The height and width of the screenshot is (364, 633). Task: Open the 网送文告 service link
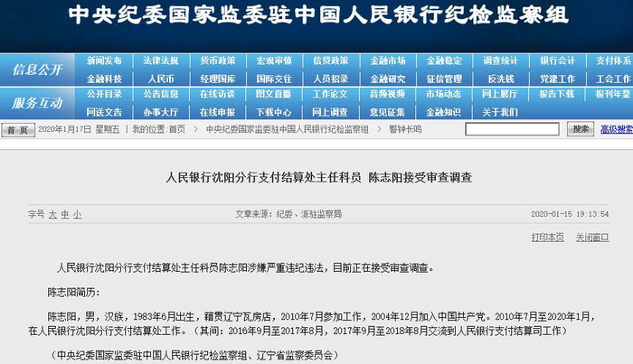click(x=104, y=112)
